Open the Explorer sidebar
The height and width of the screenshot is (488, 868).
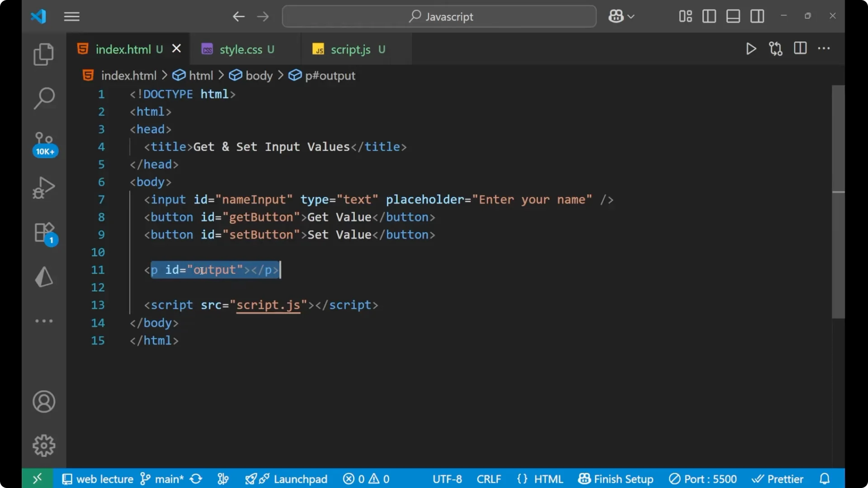(x=43, y=54)
